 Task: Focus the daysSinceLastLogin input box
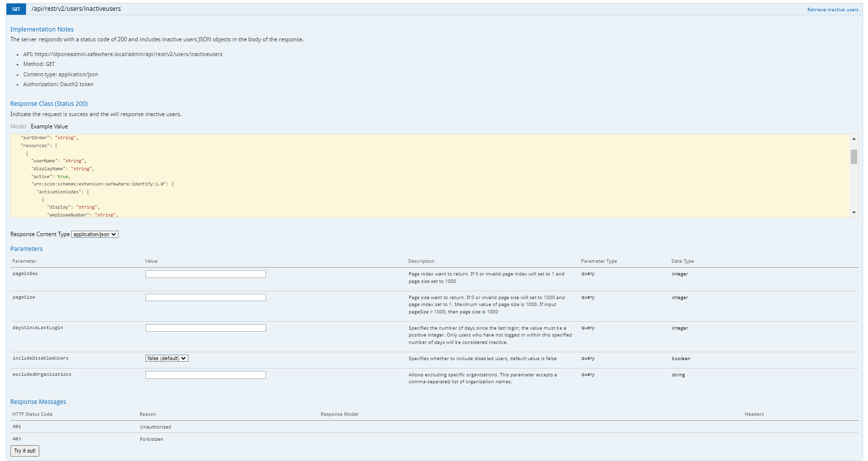[x=206, y=328]
